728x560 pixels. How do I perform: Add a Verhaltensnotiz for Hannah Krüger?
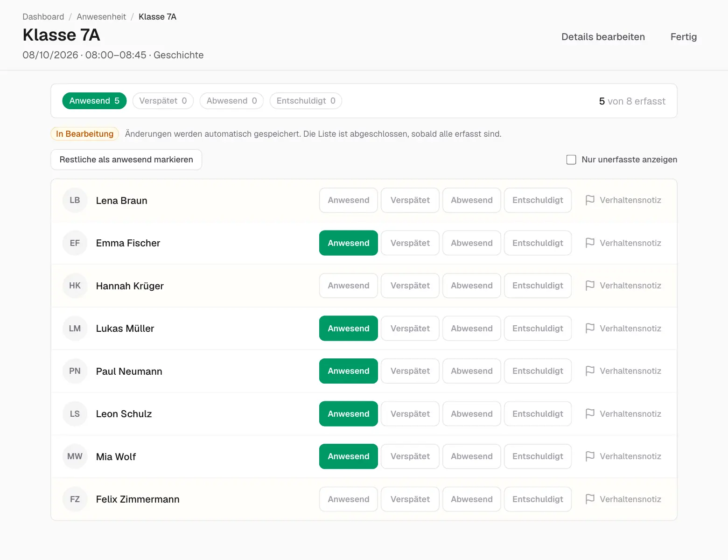(x=623, y=286)
